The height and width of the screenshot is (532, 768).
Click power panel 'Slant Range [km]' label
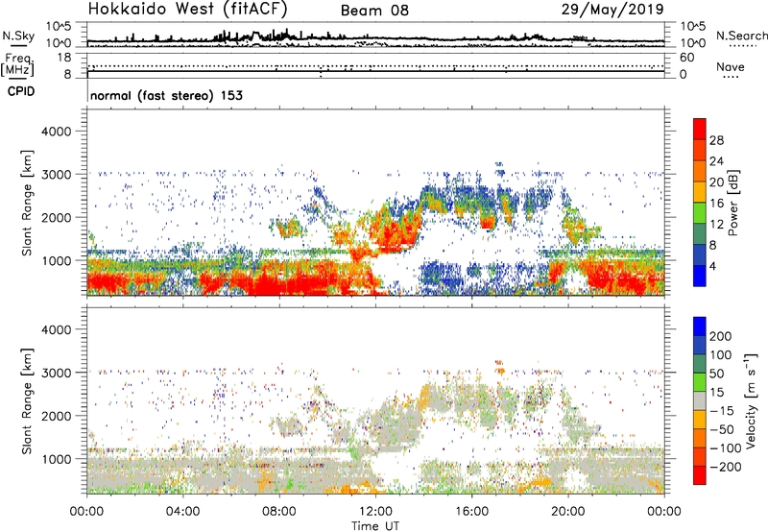[x=27, y=203]
